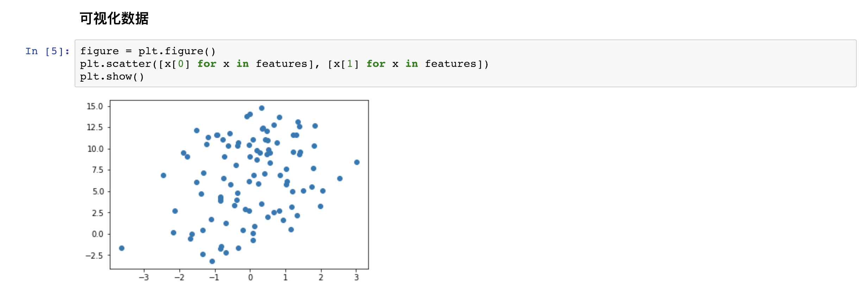868x307 pixels.
Task: Click the leftmost scatter point in the plot
Action: (122, 248)
